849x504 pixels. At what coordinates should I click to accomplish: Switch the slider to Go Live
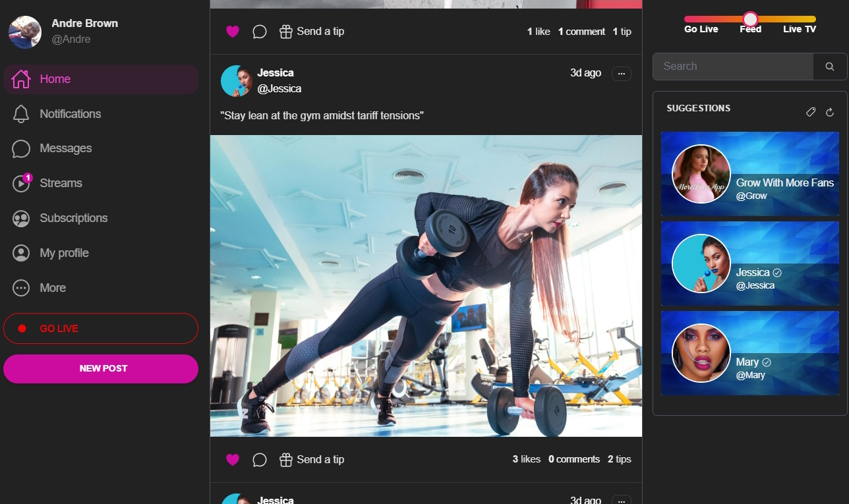701,29
